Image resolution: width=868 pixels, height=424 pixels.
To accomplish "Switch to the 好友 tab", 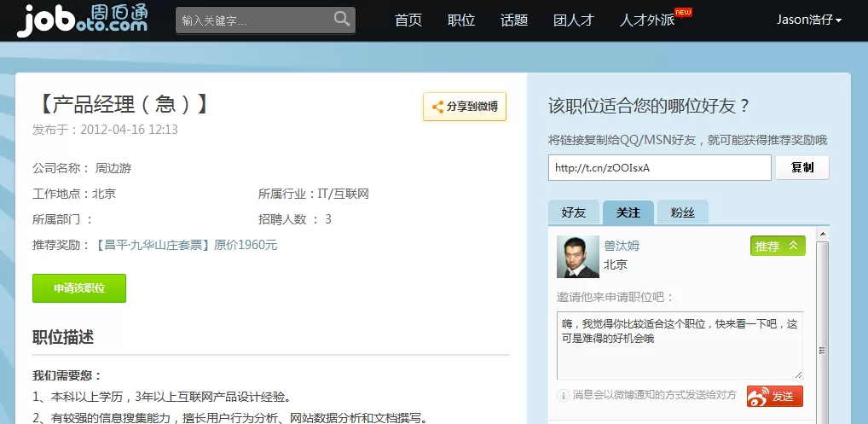I will coord(574,212).
